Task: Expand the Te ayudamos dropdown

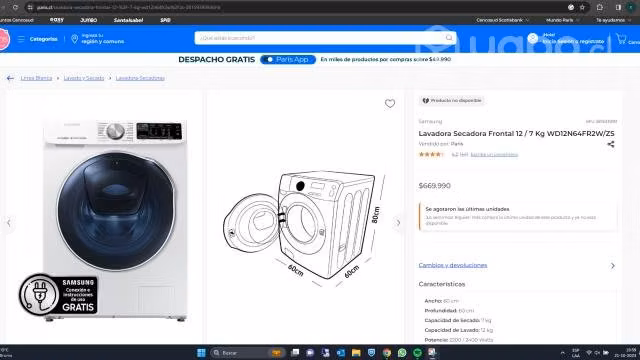Action: tap(613, 20)
